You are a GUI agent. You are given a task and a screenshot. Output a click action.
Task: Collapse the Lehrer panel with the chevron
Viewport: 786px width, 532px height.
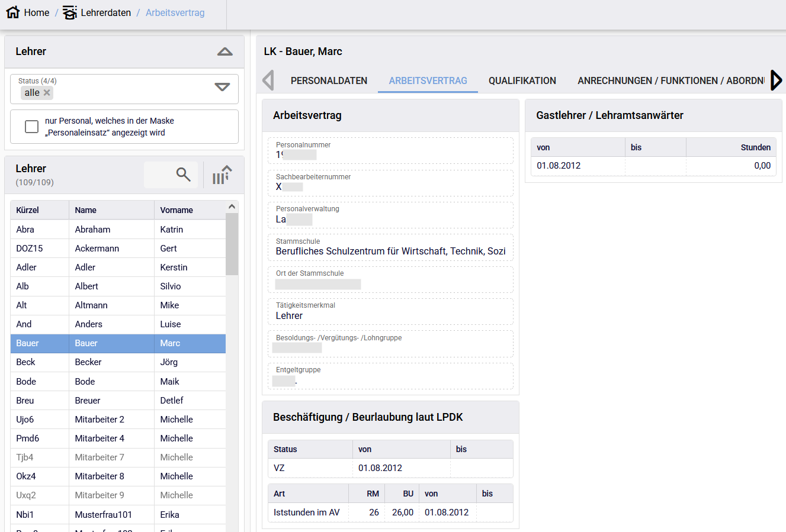coord(224,52)
